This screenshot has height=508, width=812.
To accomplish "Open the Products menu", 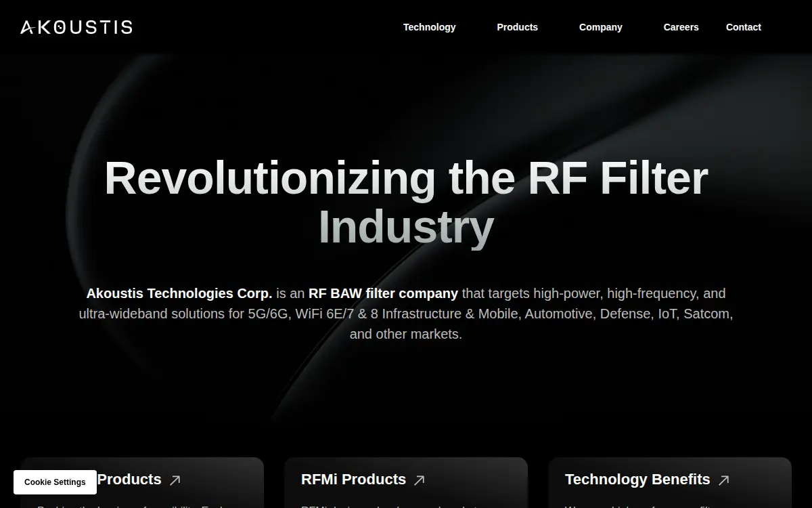I will pyautogui.click(x=518, y=27).
